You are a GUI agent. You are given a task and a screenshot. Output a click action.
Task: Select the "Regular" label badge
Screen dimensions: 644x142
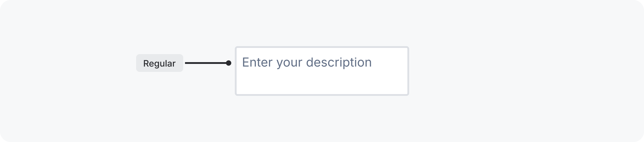[x=160, y=63]
